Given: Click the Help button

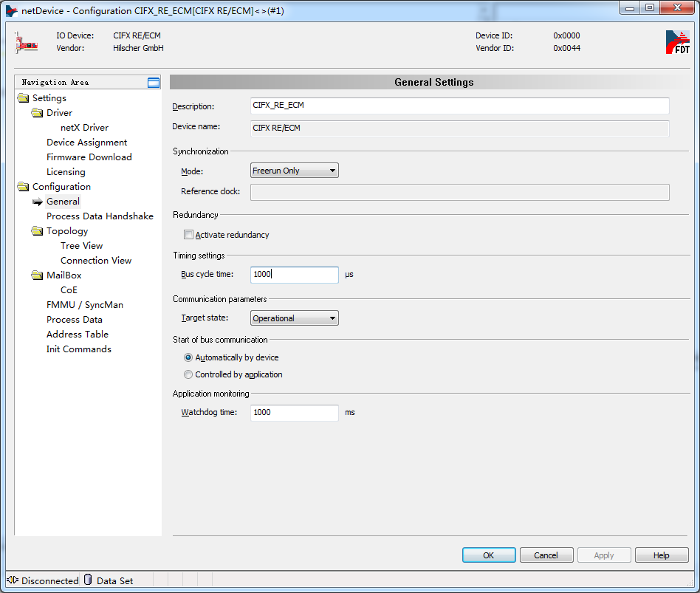Looking at the screenshot, I should click(662, 555).
